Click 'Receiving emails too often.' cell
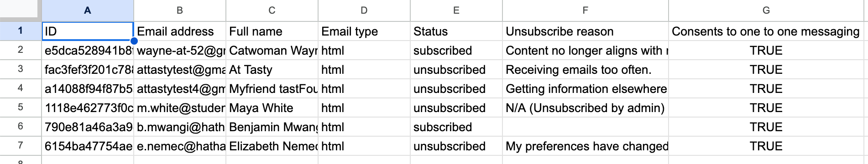 pos(585,70)
